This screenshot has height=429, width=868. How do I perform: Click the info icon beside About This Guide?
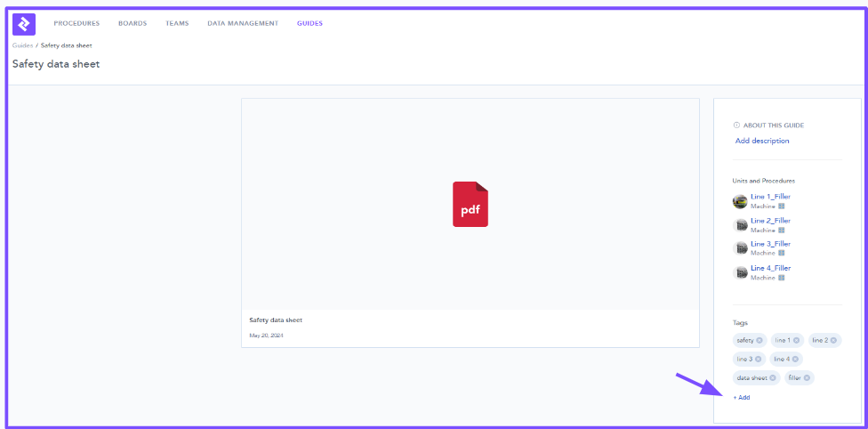pyautogui.click(x=736, y=125)
